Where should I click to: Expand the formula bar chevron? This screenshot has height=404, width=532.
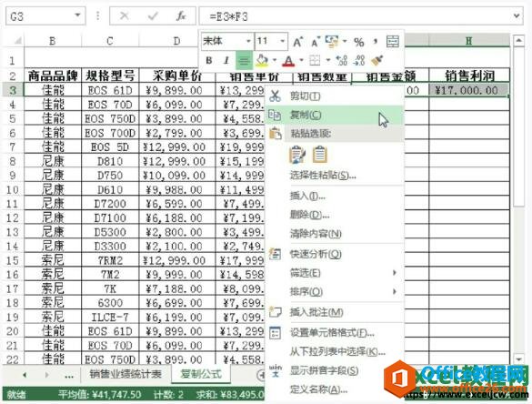(517, 15)
